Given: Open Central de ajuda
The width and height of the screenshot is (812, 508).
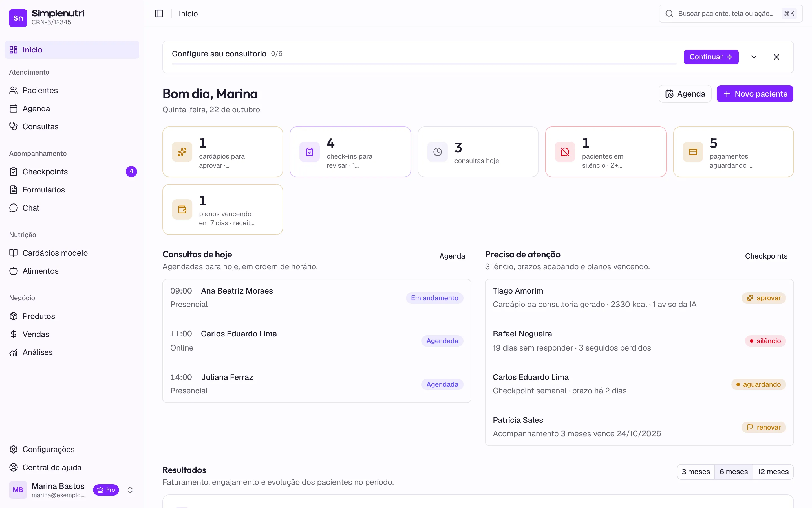Looking at the screenshot, I should coord(72,467).
